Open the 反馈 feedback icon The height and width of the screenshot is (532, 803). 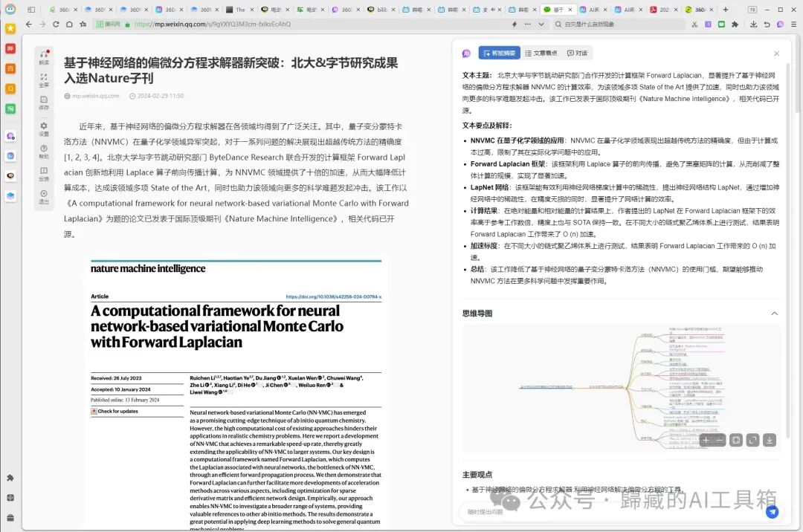44,173
